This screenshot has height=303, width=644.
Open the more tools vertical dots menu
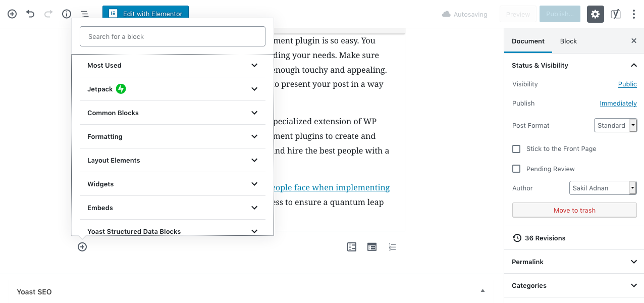[634, 14]
